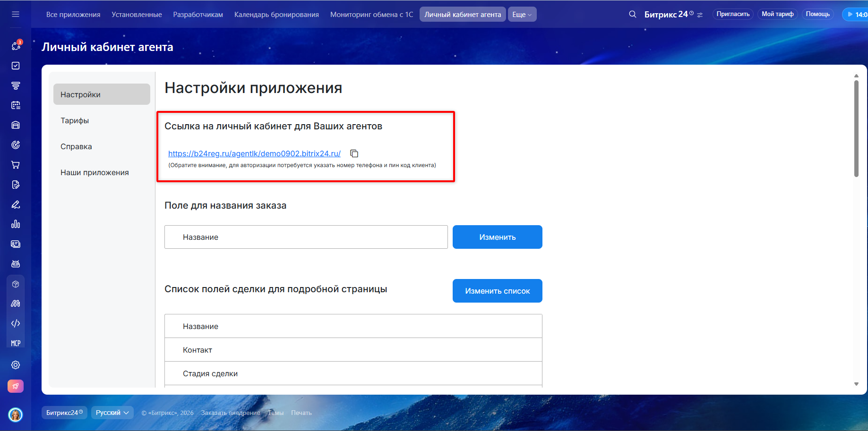Screen dimensions: 868x431
Task: Open the hamburger menu in the sidebar
Action: click(x=16, y=14)
